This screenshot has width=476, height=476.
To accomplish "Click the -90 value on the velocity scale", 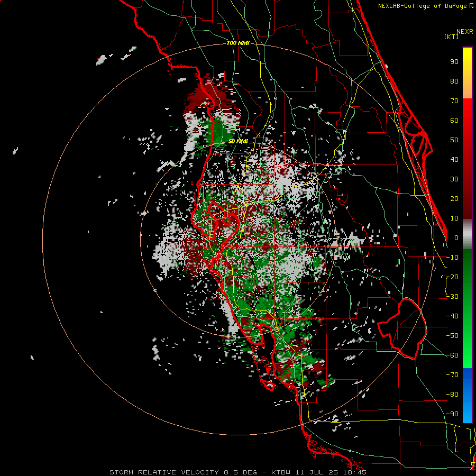I will tap(452, 414).
